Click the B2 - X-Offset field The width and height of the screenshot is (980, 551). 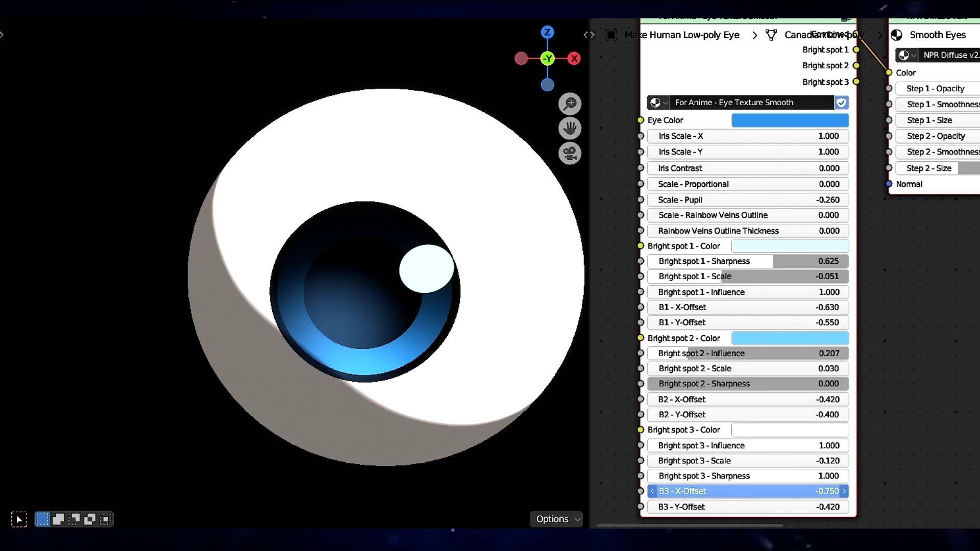coord(748,399)
